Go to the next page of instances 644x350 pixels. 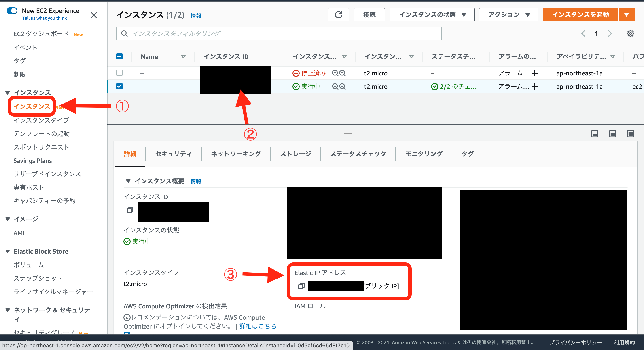610,33
